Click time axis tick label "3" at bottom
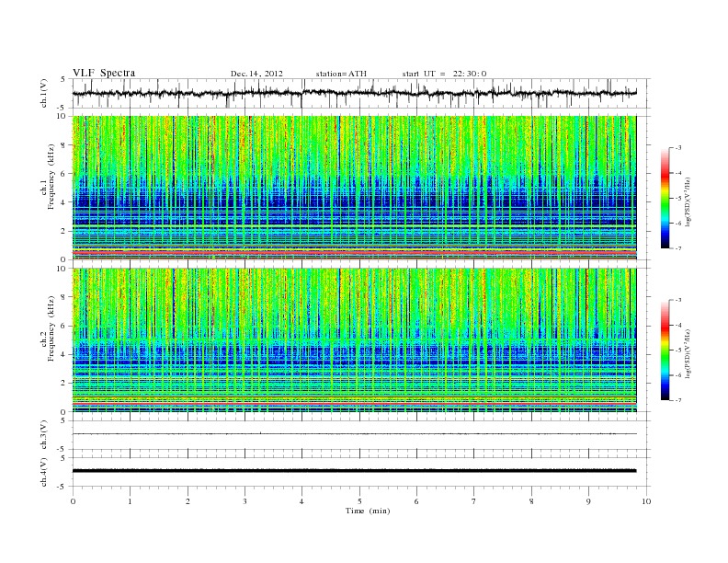The image size is (728, 563). (245, 501)
